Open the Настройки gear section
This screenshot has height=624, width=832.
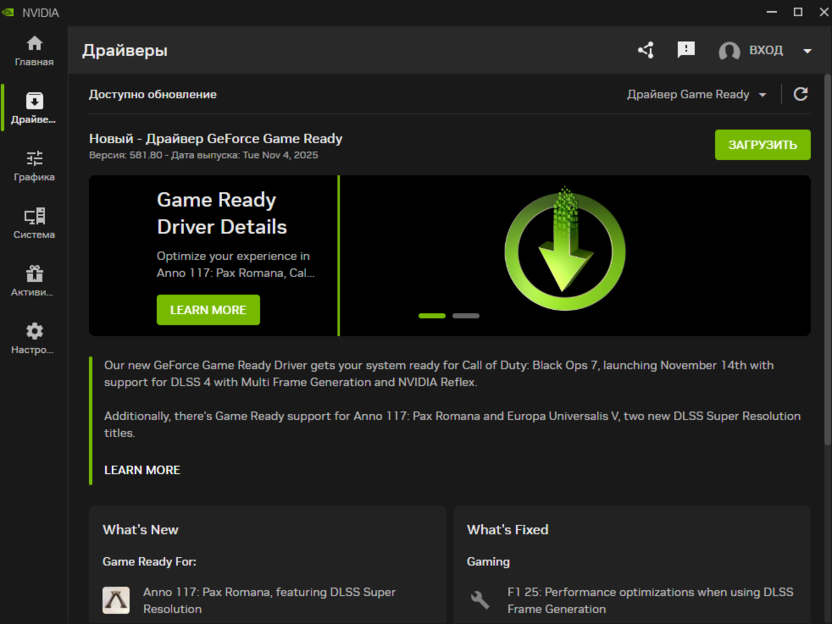[34, 339]
